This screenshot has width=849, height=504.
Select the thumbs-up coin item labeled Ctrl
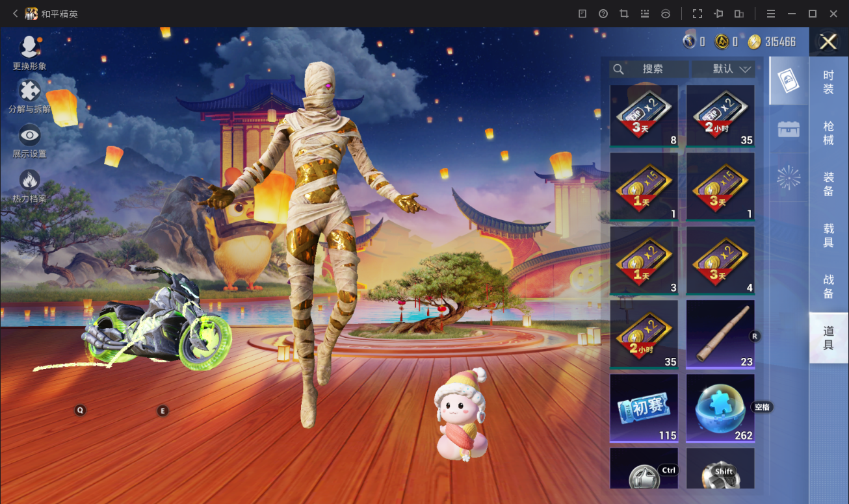tap(644, 468)
